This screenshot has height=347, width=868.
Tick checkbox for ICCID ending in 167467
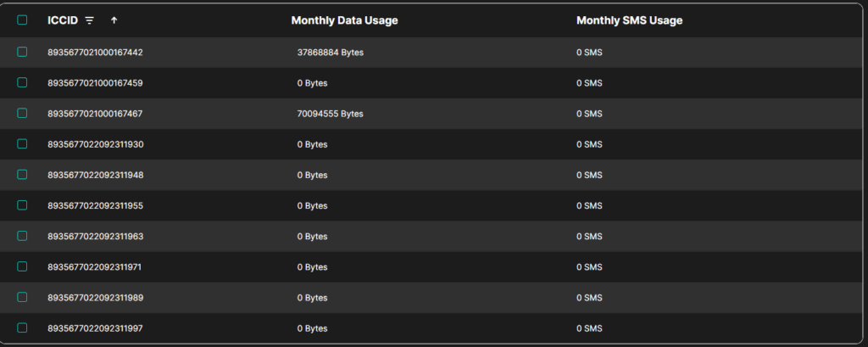pos(22,113)
